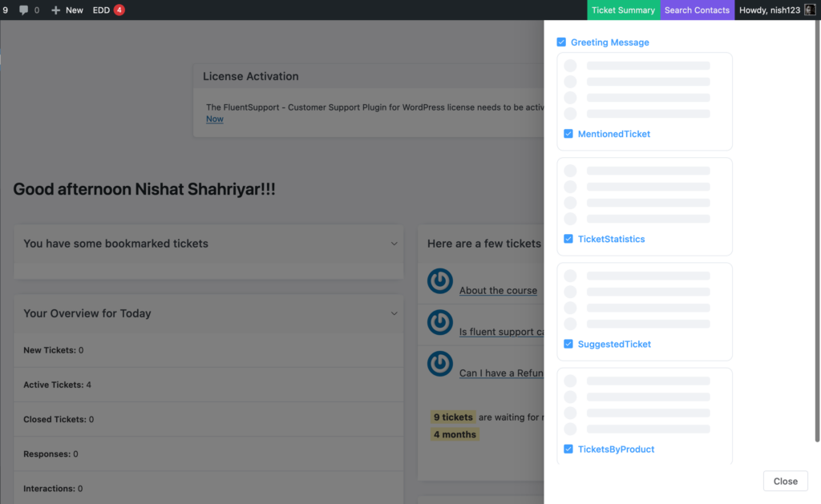Click the Close button in the side panel
Image resolution: width=821 pixels, height=504 pixels.
(786, 481)
